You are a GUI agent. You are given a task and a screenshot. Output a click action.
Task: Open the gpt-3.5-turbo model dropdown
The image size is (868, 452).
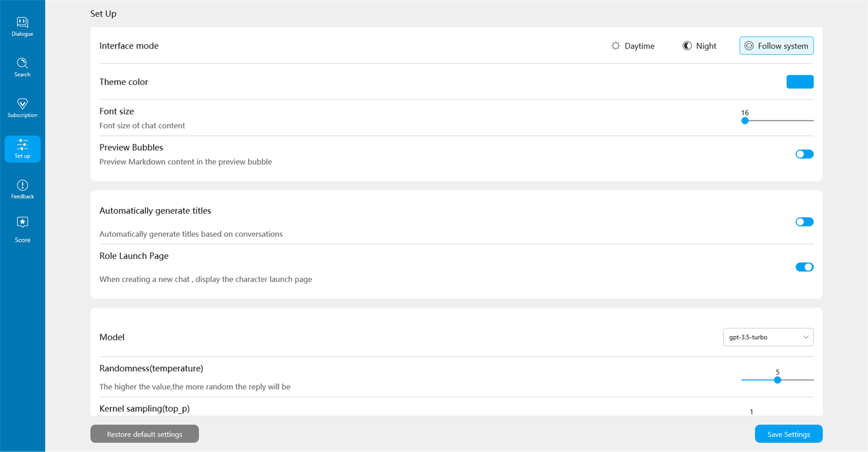[x=761, y=337]
